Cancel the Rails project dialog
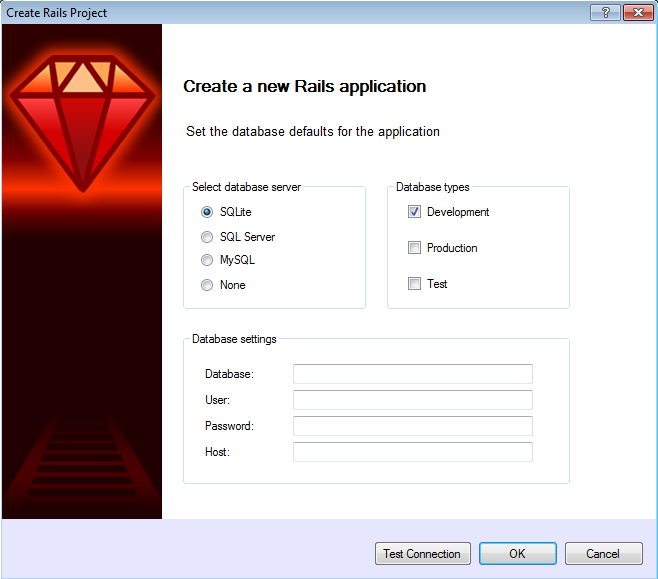Screen dimensions: 658x579 pyautogui.click(x=603, y=553)
